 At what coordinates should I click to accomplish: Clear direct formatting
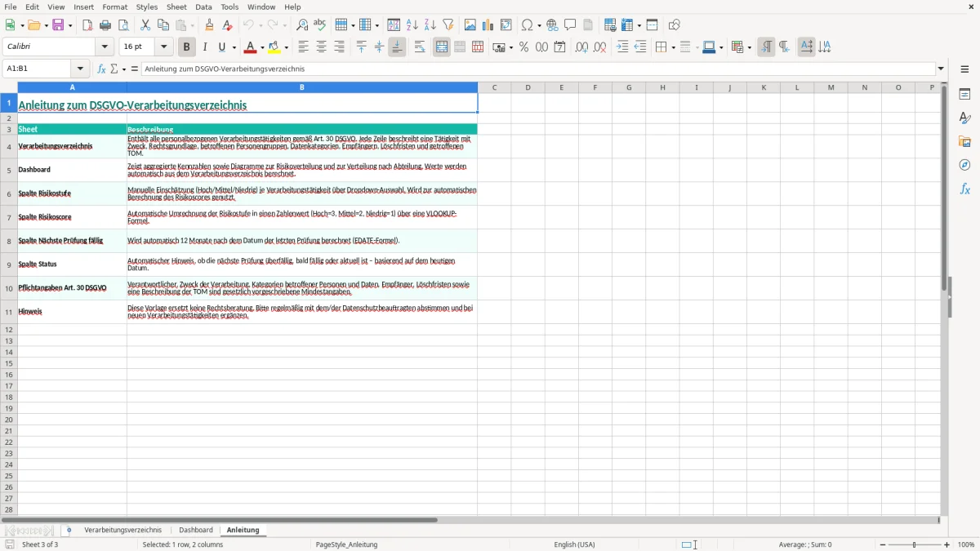(228, 25)
